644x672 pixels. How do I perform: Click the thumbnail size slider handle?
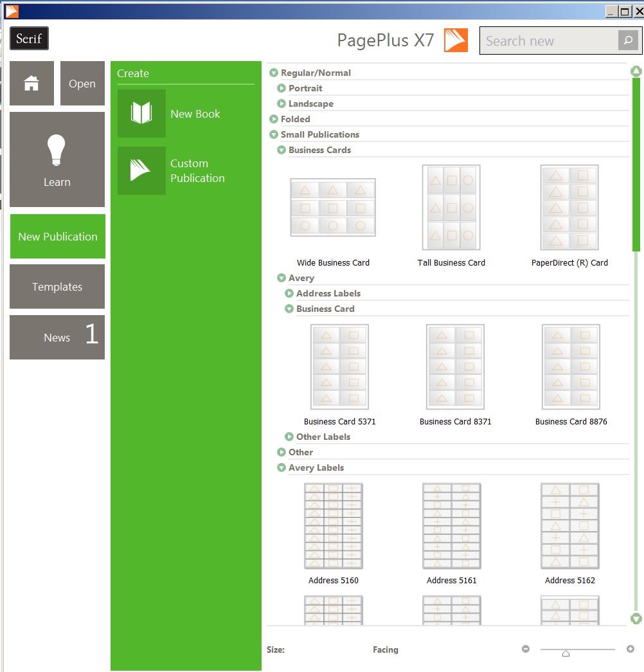point(566,653)
